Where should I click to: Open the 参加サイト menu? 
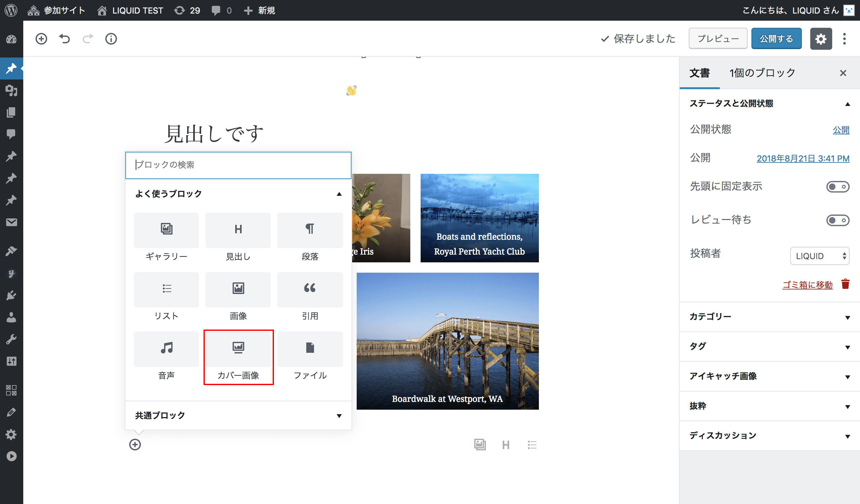click(56, 10)
